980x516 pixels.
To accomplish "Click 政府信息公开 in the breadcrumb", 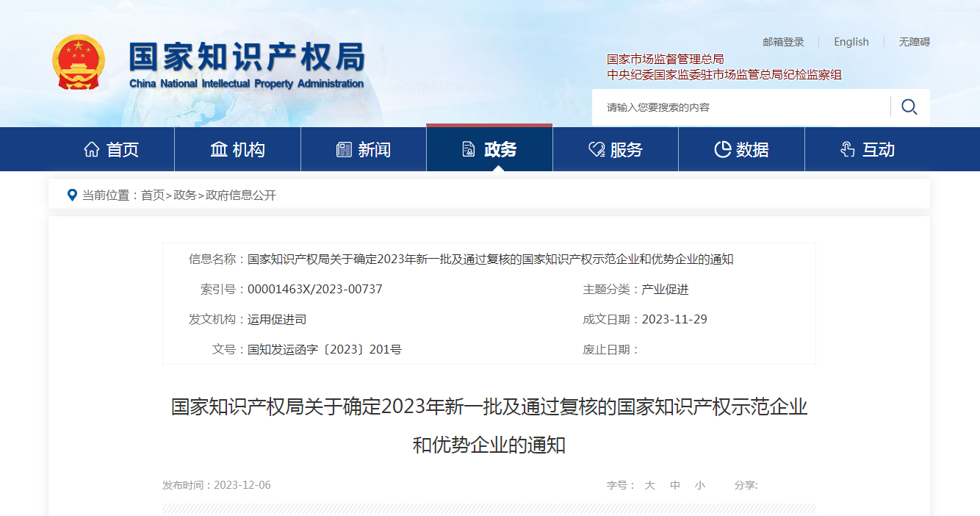I will 241,195.
